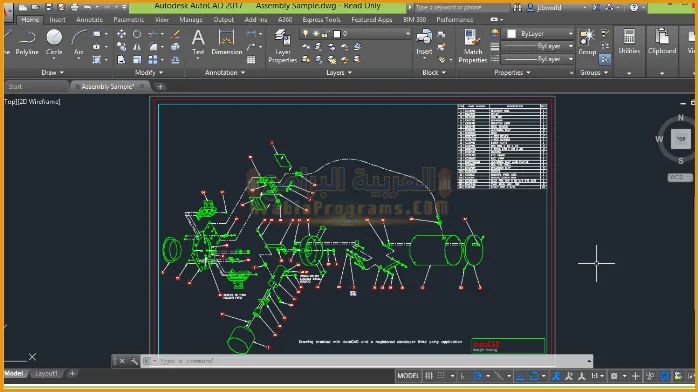
Task: Select the Circle drawing tool
Action: click(x=54, y=43)
